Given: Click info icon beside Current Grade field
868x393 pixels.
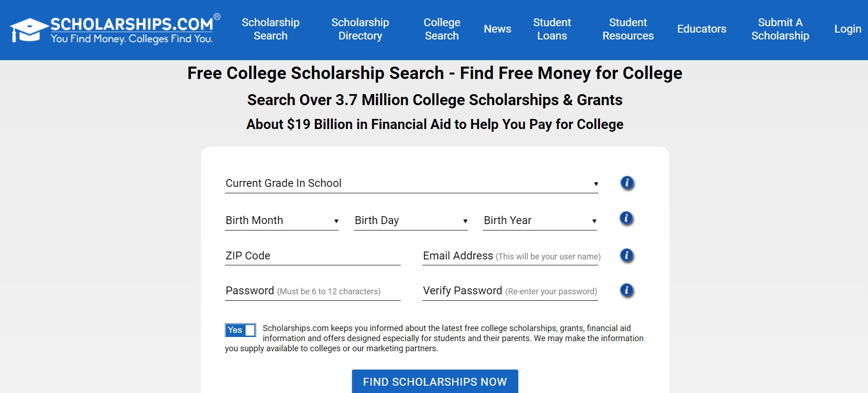Looking at the screenshot, I should coord(627,183).
